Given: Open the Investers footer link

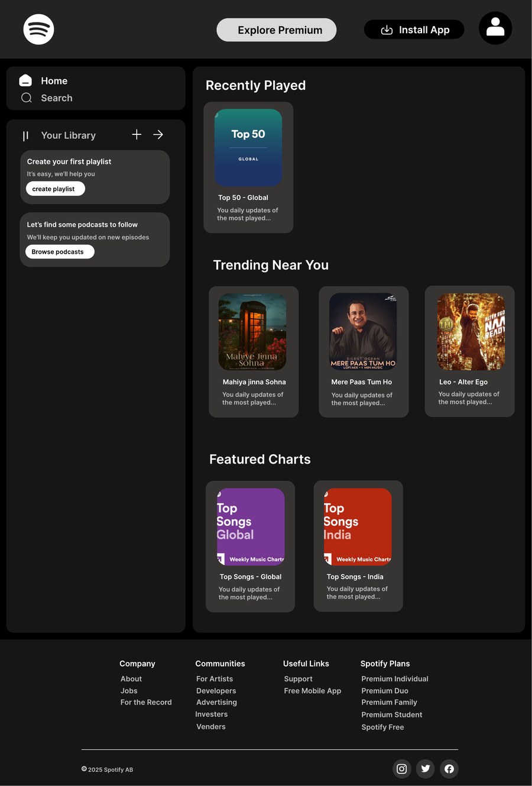Looking at the screenshot, I should (x=212, y=714).
